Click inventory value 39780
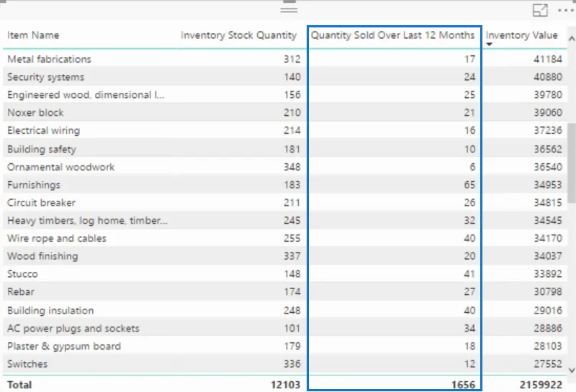Viewport: 576px width, 392px height. pyautogui.click(x=548, y=95)
